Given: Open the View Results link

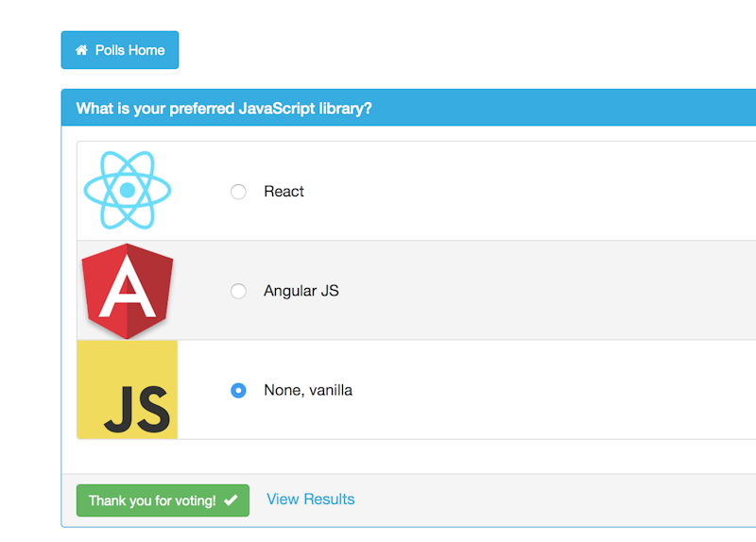Looking at the screenshot, I should click(311, 500).
